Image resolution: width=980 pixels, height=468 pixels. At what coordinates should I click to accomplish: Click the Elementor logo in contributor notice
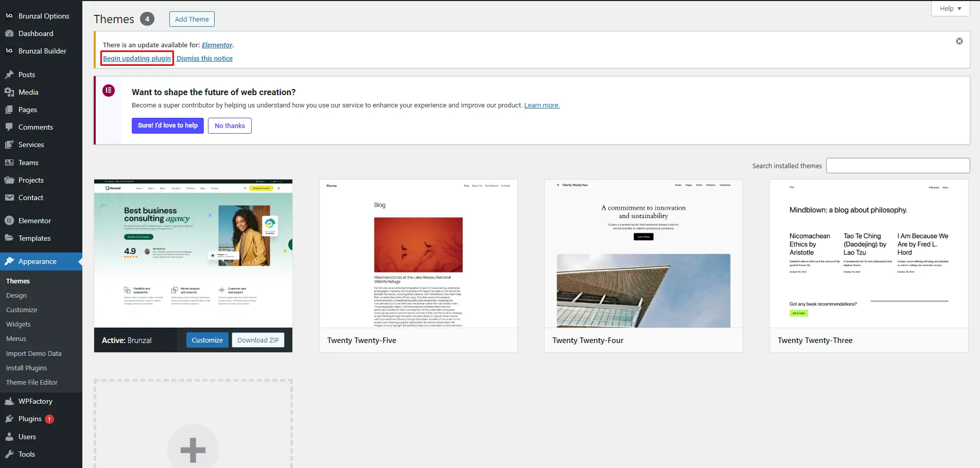pyautogui.click(x=109, y=91)
